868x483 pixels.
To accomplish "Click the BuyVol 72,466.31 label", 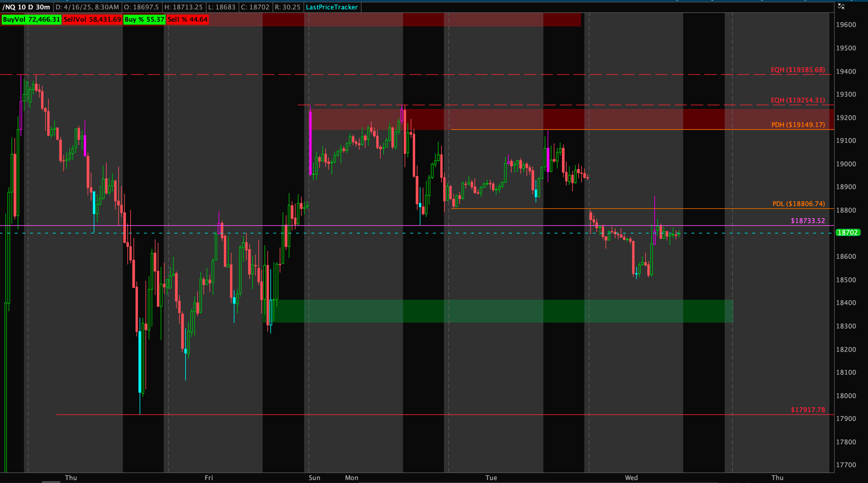I will [31, 20].
